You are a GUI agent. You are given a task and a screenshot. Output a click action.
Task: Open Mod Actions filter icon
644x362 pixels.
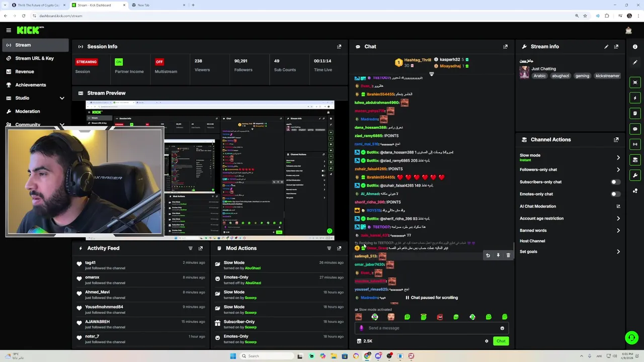tap(329, 248)
